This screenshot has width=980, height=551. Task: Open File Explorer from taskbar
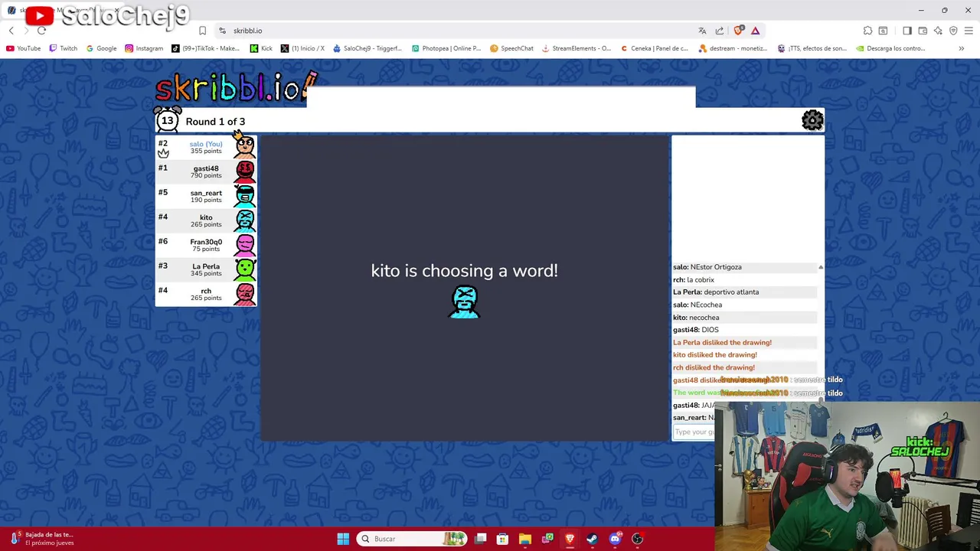click(524, 539)
